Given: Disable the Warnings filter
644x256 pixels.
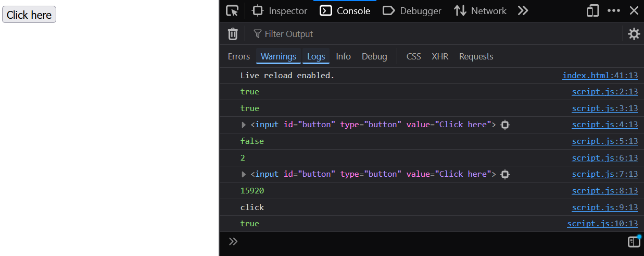Looking at the screenshot, I should pos(279,56).
